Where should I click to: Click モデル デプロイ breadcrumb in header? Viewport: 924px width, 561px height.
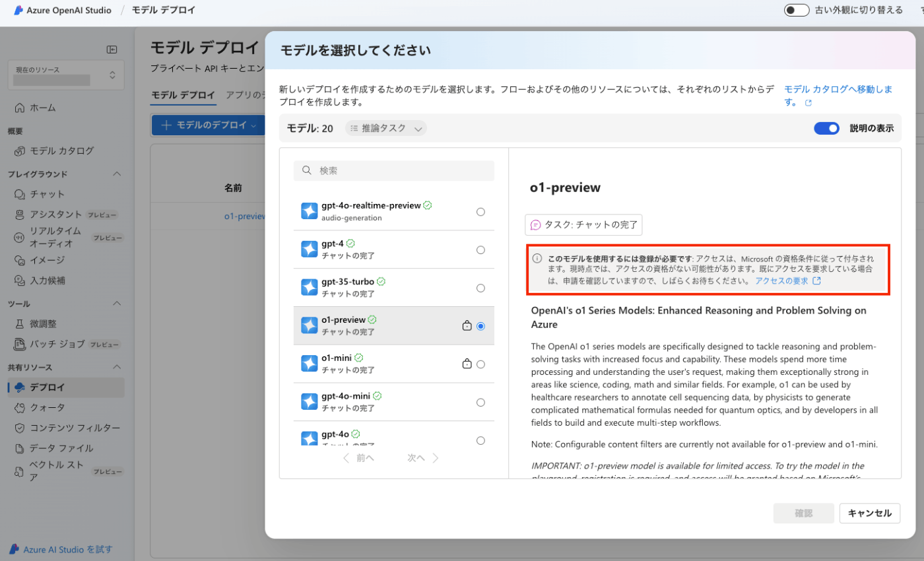coord(164,10)
